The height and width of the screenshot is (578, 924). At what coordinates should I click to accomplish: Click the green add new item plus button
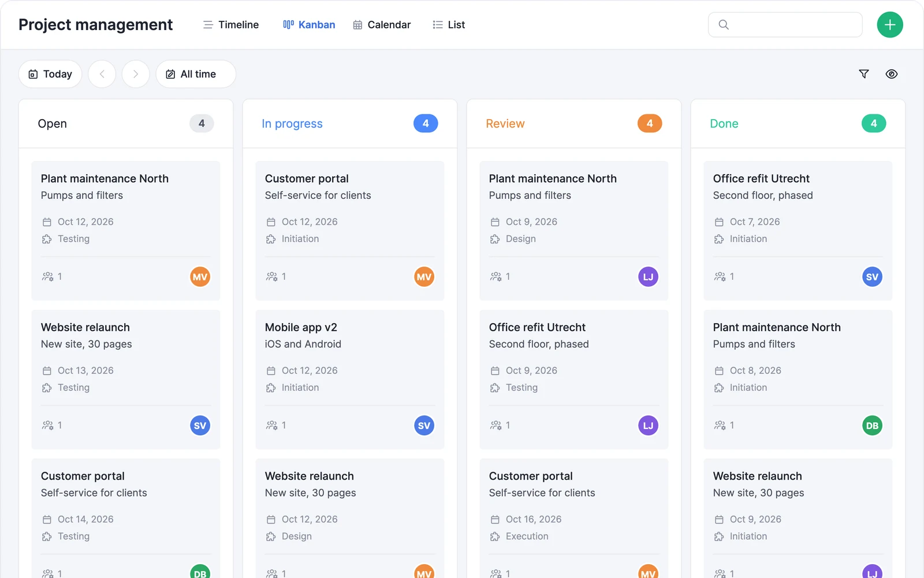point(890,25)
